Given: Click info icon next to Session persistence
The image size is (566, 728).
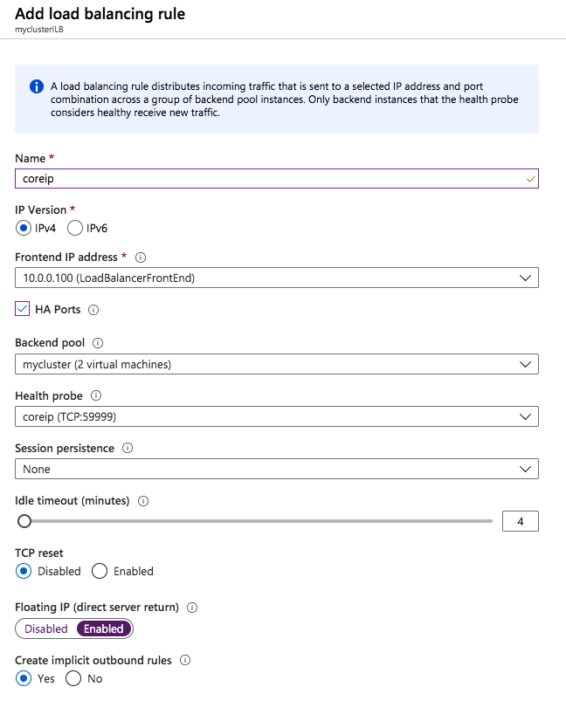Looking at the screenshot, I should [x=128, y=448].
